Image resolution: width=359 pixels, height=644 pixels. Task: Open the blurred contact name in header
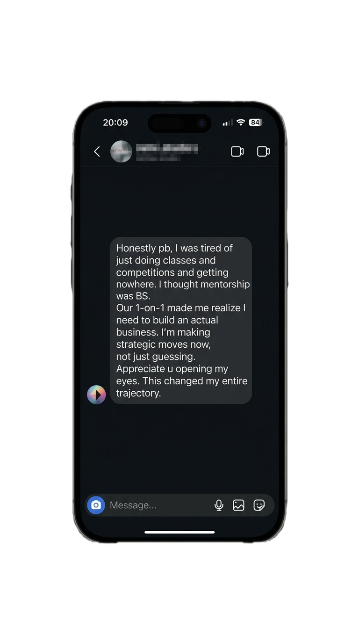[167, 149]
